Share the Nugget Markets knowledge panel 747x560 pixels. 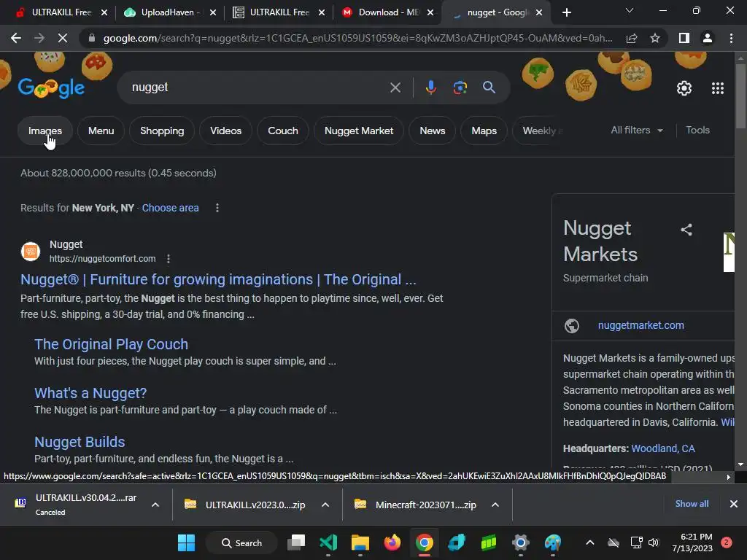pyautogui.click(x=686, y=230)
